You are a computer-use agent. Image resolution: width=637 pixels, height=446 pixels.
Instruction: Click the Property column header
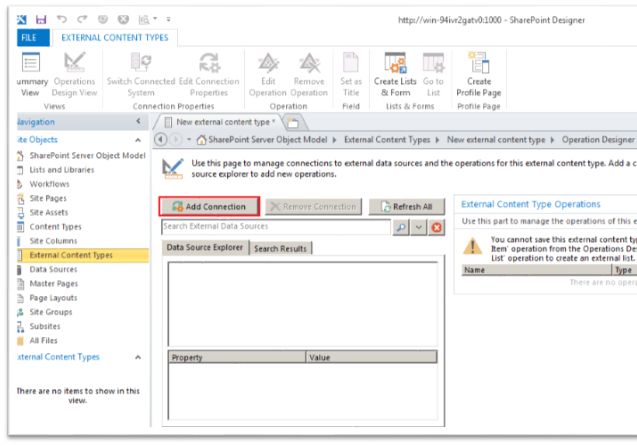237,357
